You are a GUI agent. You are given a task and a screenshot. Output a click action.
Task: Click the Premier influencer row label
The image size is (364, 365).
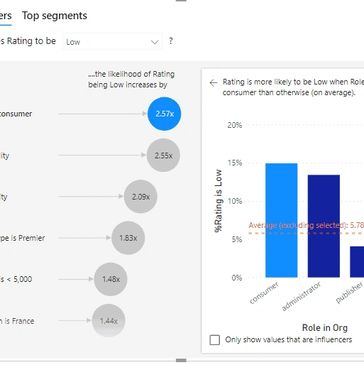point(22,238)
